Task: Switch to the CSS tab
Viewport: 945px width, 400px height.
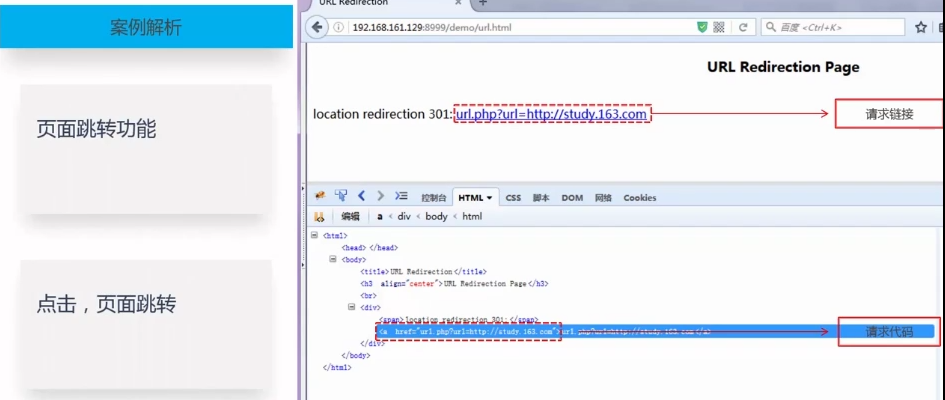Action: click(513, 198)
